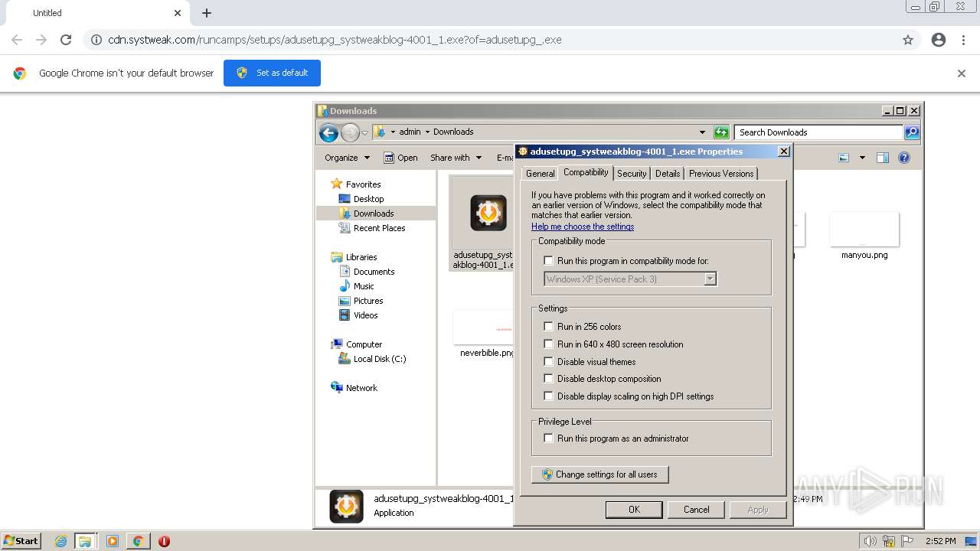Click Chrome back arrow button

click(17, 40)
